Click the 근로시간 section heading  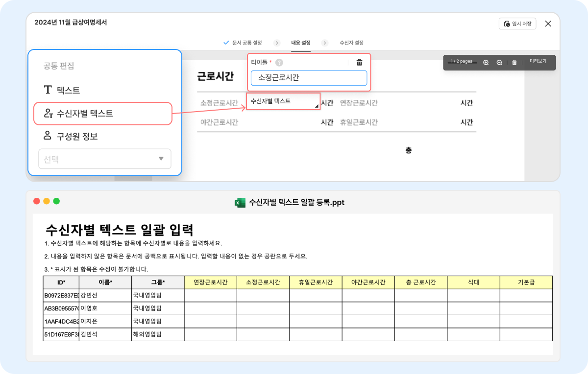click(x=216, y=76)
